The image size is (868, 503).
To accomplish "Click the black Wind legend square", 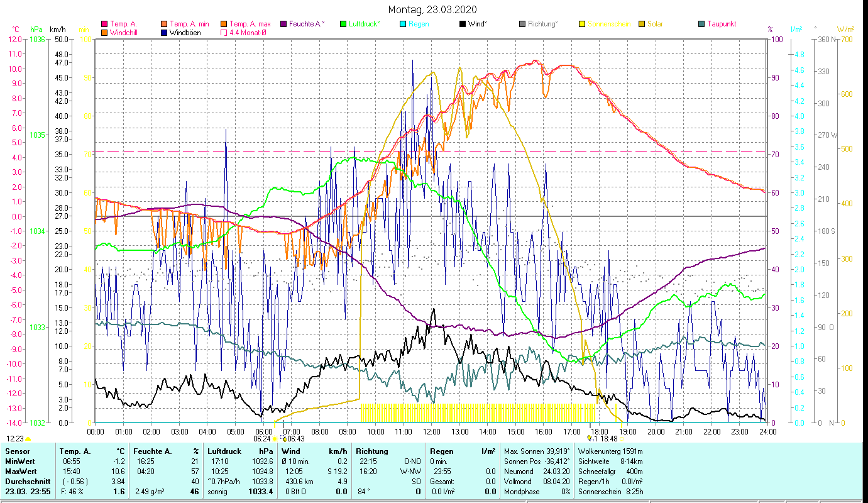I will pyautogui.click(x=463, y=24).
